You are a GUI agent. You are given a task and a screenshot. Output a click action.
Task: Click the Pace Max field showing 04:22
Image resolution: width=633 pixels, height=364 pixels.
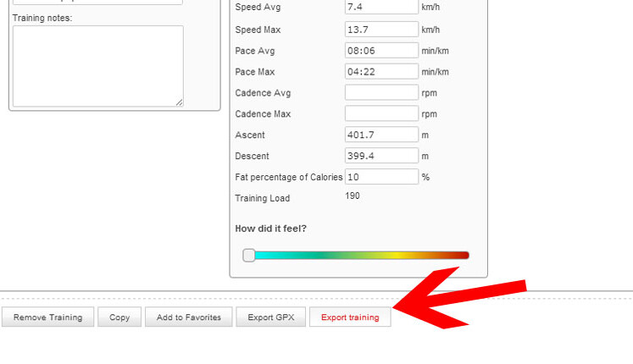click(x=381, y=72)
